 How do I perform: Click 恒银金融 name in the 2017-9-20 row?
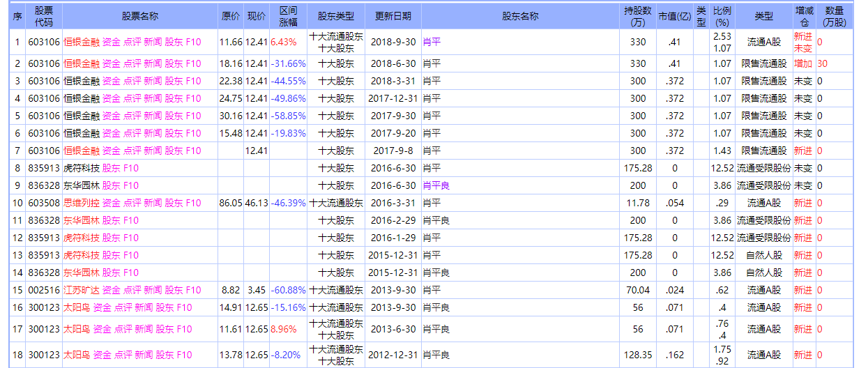pyautogui.click(x=82, y=133)
